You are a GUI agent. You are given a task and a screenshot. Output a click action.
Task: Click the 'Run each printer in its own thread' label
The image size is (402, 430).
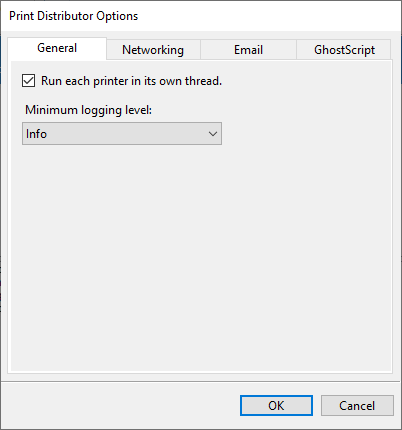point(131,81)
